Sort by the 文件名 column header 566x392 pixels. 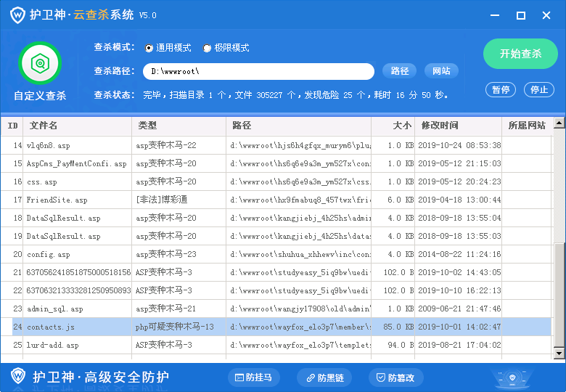tap(77, 126)
